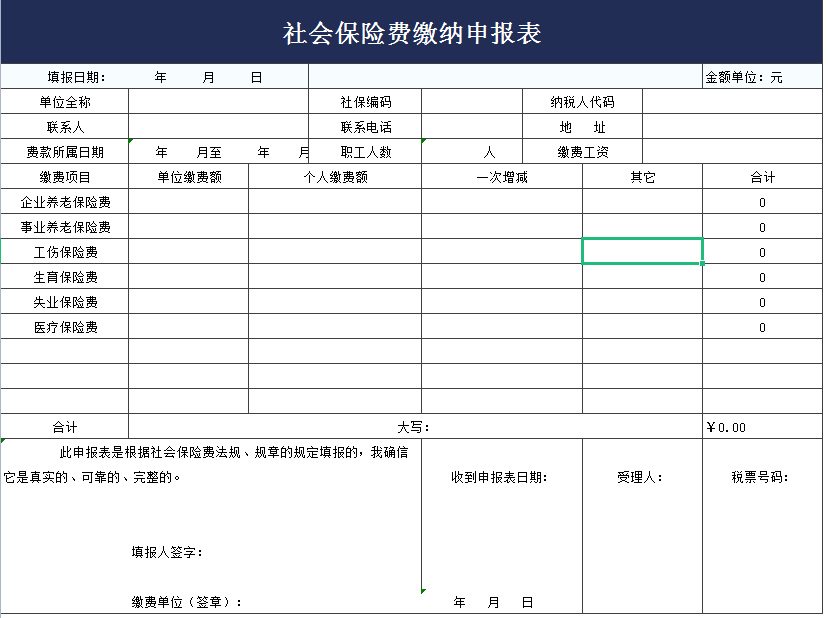Click the title 社会保险费缴纳申报表
The width and height of the screenshot is (828, 618).
[412, 34]
